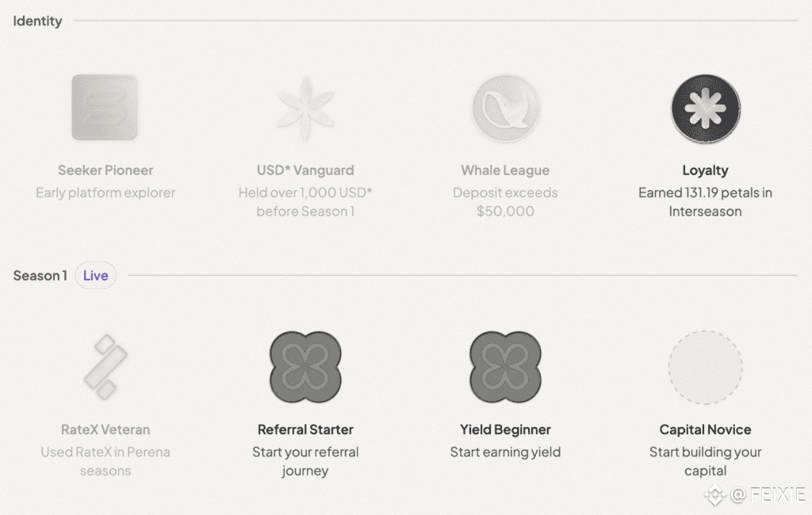Click "Earned 131.19 petals in Interseason" text
The width and height of the screenshot is (812, 515).
point(705,202)
